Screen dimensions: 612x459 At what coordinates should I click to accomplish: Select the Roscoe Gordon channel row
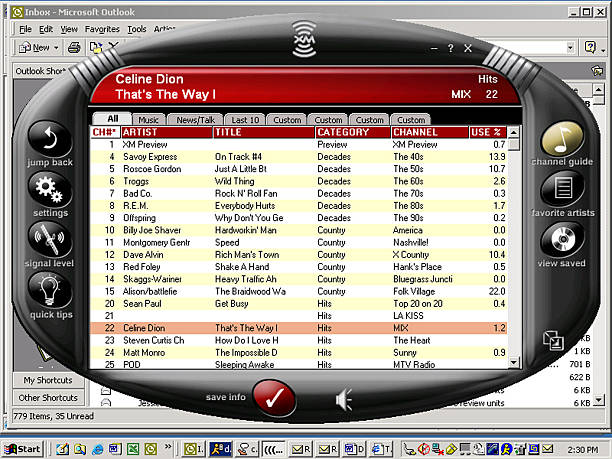299,169
